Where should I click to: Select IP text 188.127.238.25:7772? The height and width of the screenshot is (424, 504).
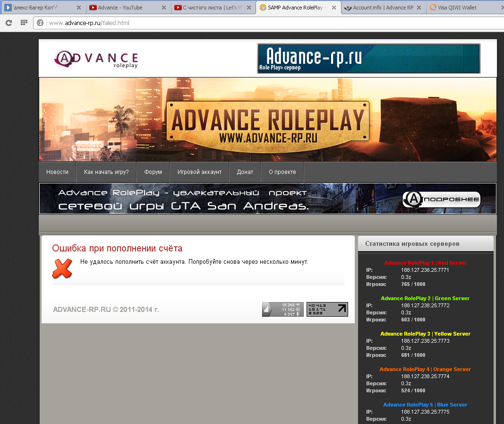tap(425, 305)
